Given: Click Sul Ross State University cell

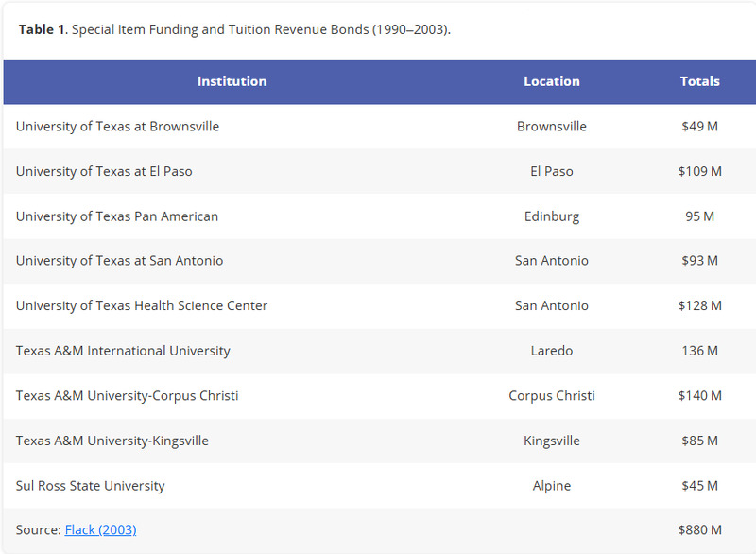Looking at the screenshot, I should click(91, 486).
